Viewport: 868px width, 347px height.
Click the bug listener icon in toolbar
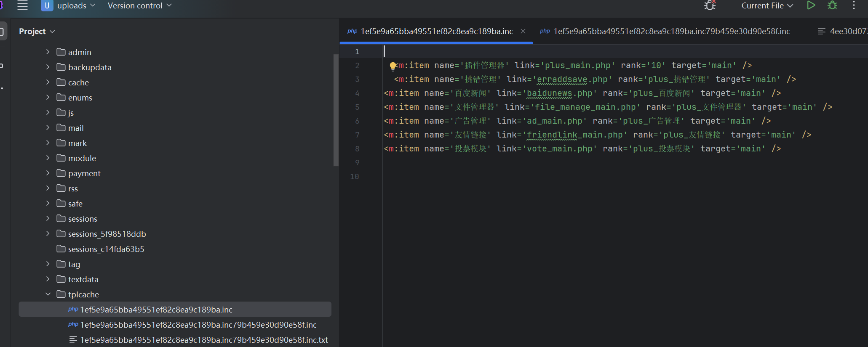(710, 5)
